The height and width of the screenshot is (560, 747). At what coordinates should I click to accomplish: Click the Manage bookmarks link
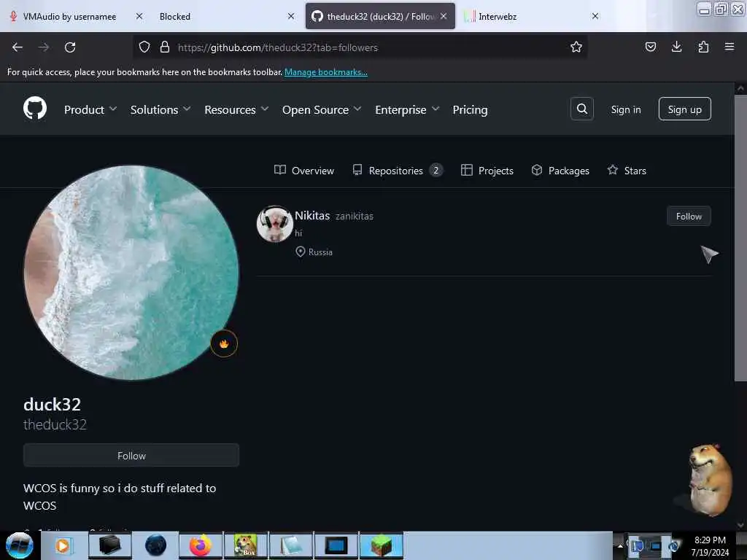(x=326, y=72)
